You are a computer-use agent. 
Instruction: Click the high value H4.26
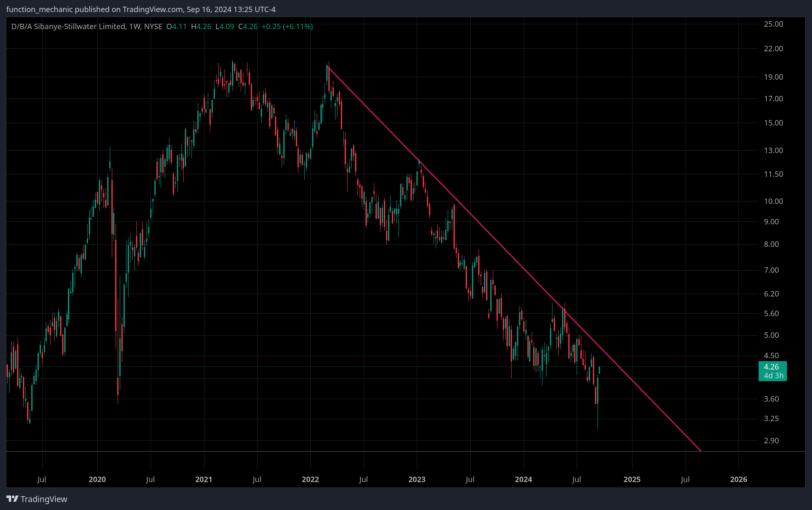point(201,27)
